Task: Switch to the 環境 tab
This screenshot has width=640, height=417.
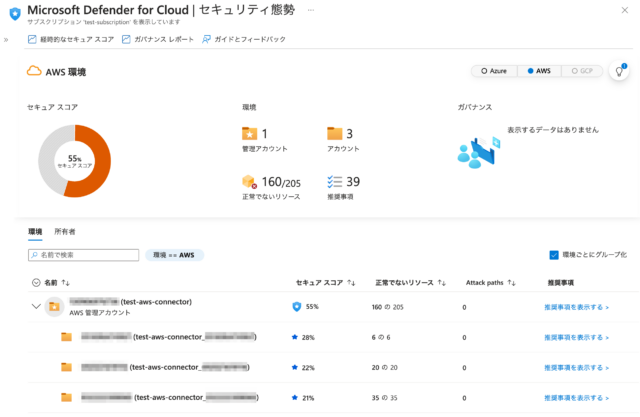Action: [x=35, y=232]
